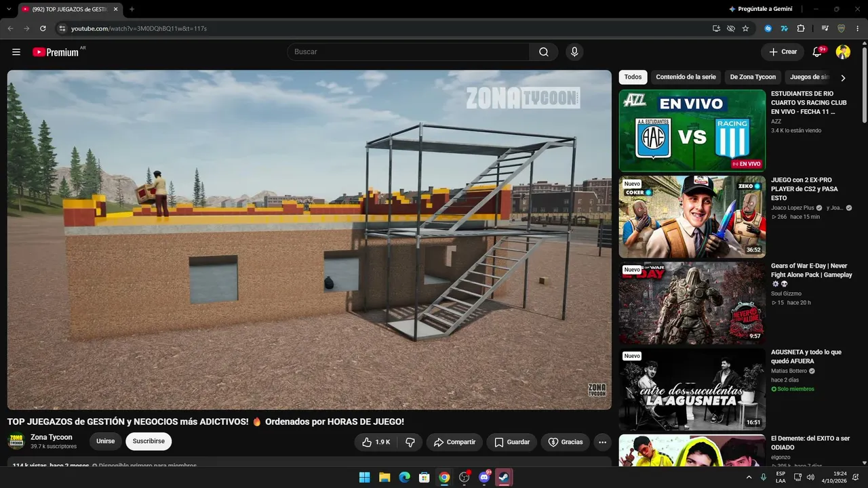The image size is (868, 488).
Task: Open Gears of War E-Day thumbnail
Action: [x=692, y=302]
